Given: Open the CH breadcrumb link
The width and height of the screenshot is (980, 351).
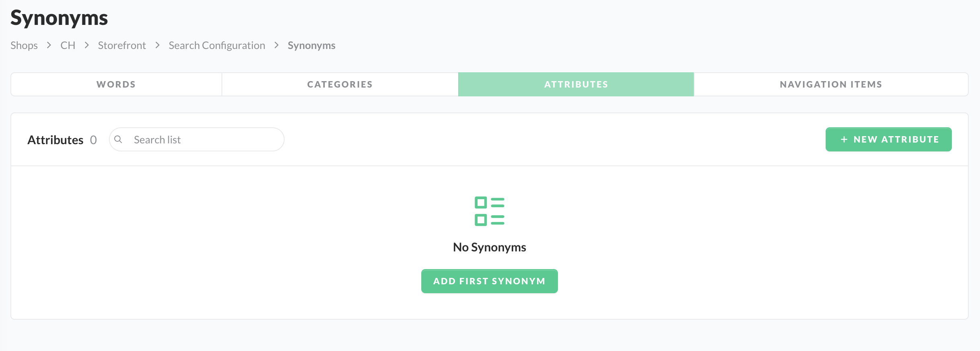Looking at the screenshot, I should (68, 45).
